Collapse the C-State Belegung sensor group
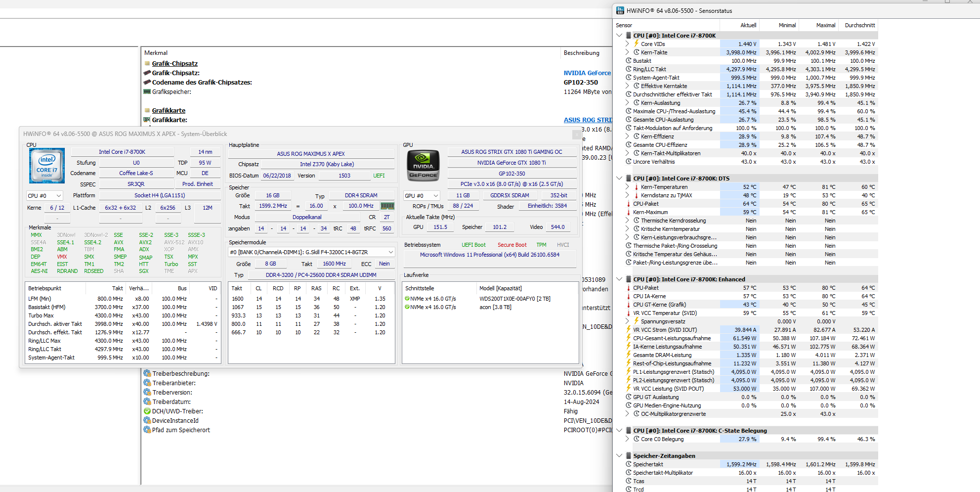 pos(619,431)
